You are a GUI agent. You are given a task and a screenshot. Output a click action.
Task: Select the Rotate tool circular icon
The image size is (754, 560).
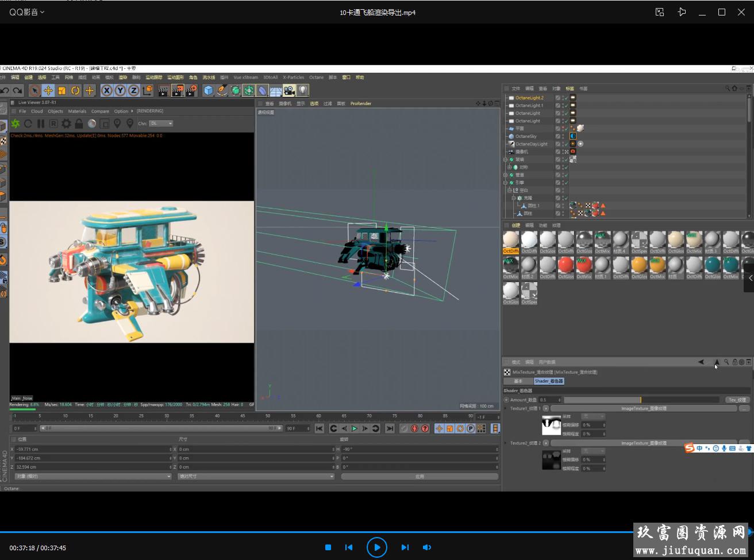[x=75, y=91]
